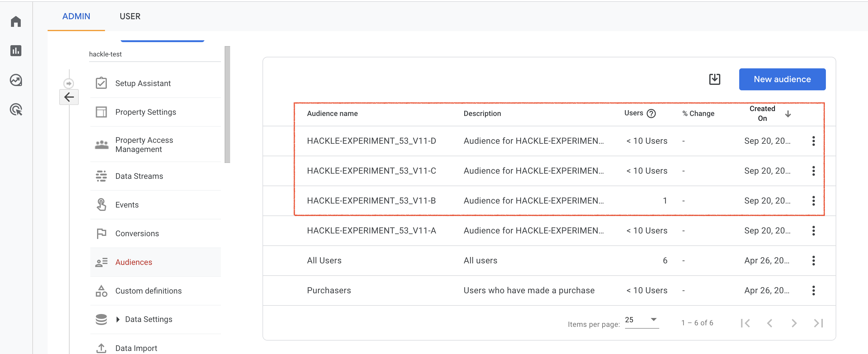Open Data Streams settings
This screenshot has height=354, width=868.
(x=139, y=176)
